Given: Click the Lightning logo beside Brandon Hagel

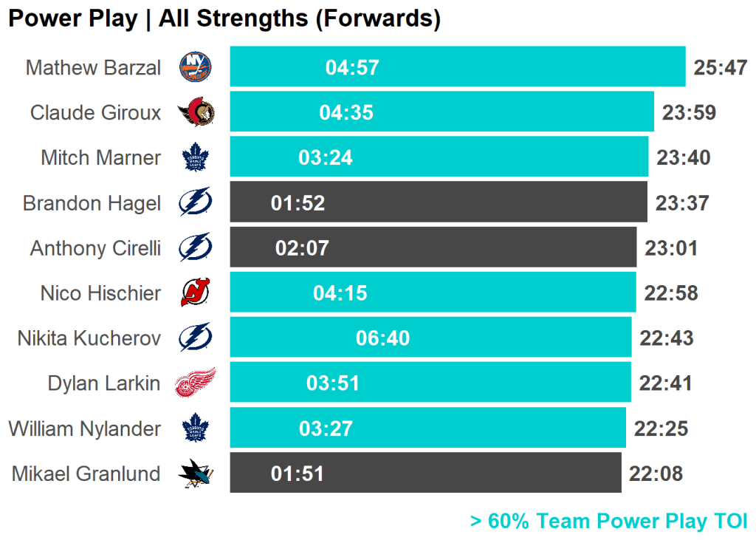Looking at the screenshot, I should (x=196, y=202).
